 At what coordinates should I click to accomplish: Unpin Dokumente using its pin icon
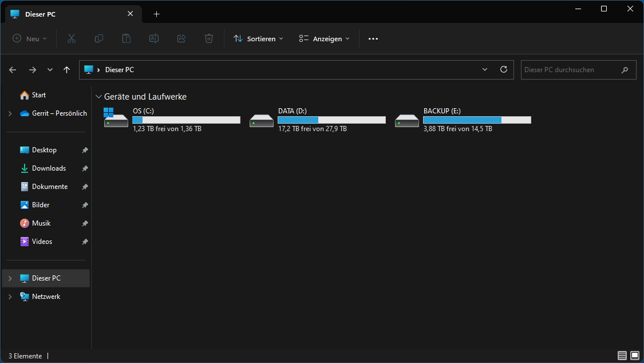(85, 187)
